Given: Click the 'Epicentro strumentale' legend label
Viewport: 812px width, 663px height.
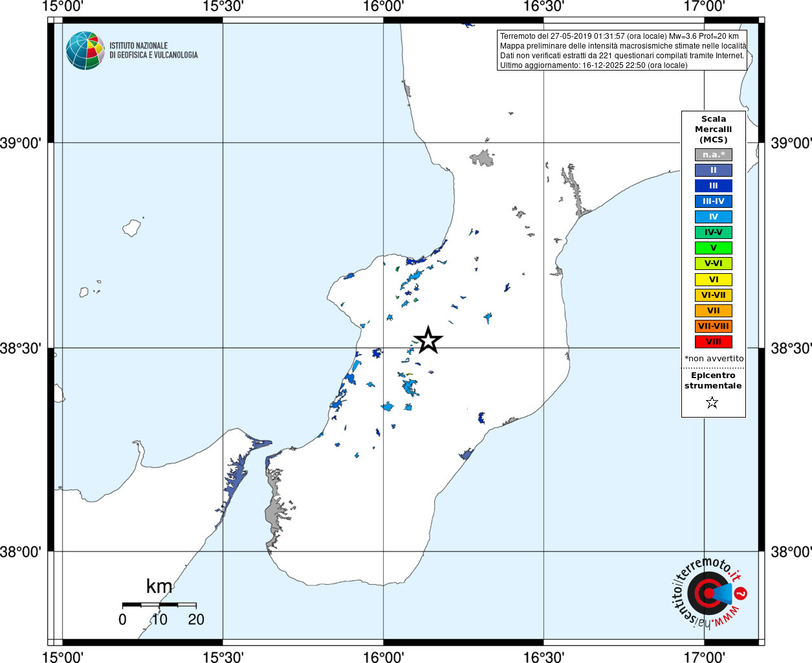Looking at the screenshot, I should [713, 381].
